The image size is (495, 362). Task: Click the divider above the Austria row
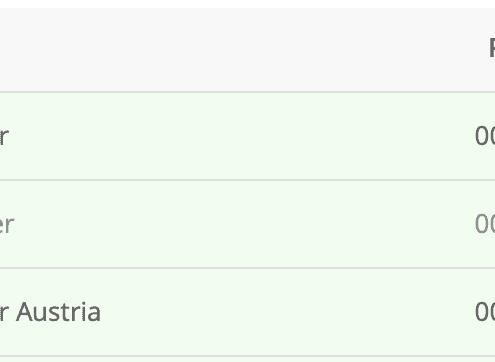pos(247,268)
